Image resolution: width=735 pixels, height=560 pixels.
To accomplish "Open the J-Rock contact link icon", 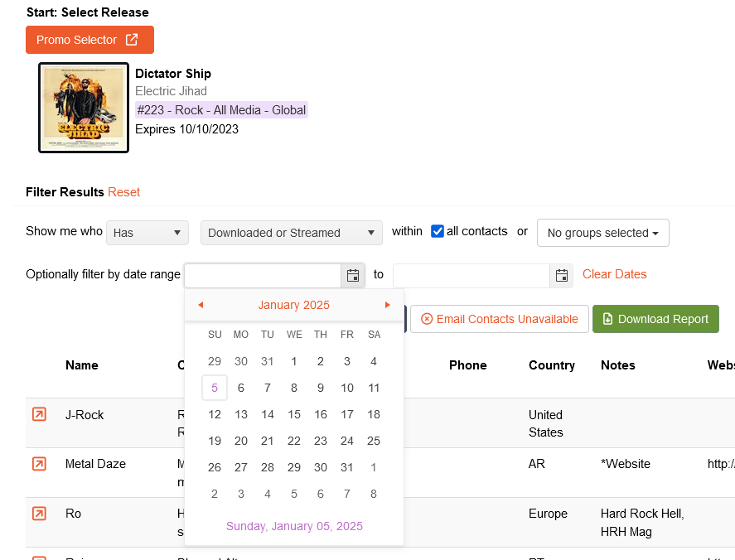I will tap(39, 414).
